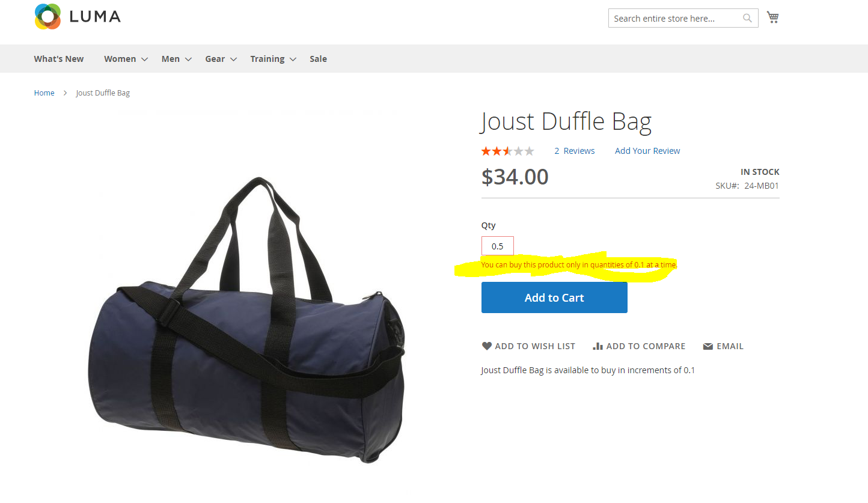Open the What's New menu item
Viewport: 868px width, 503px height.
pyautogui.click(x=59, y=59)
